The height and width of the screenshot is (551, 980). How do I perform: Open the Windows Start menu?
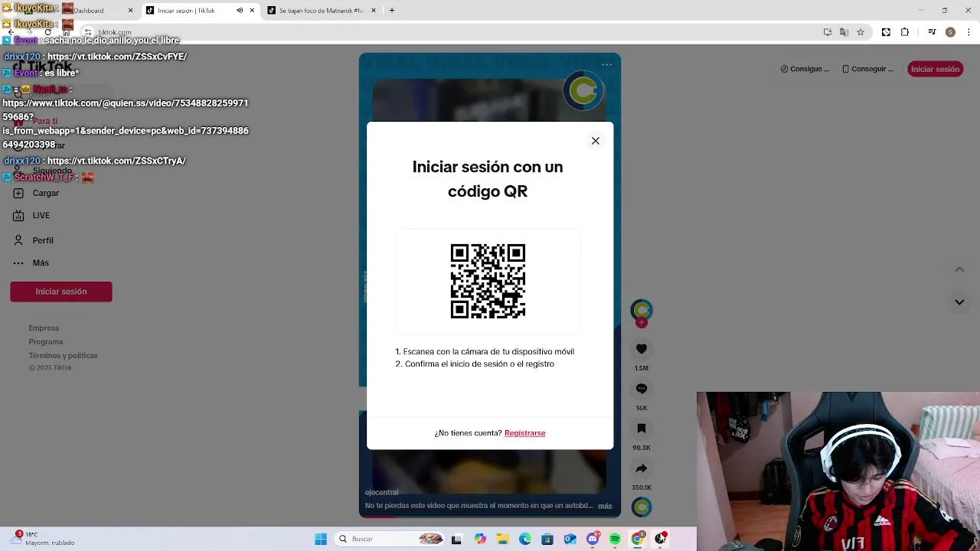[321, 539]
